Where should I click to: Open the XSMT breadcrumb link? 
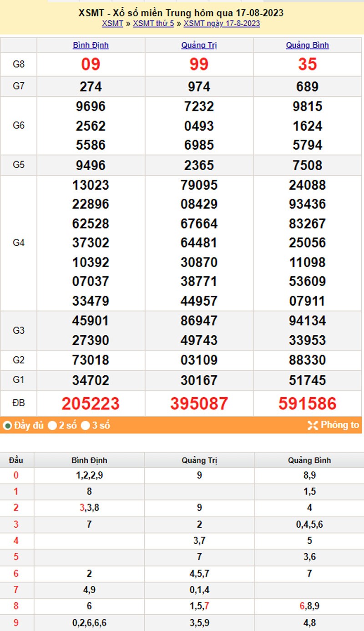112,24
